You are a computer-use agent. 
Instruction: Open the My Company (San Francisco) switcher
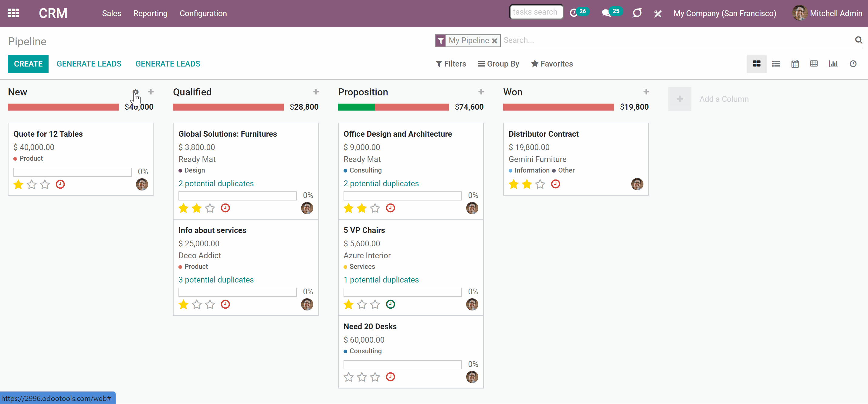725,13
